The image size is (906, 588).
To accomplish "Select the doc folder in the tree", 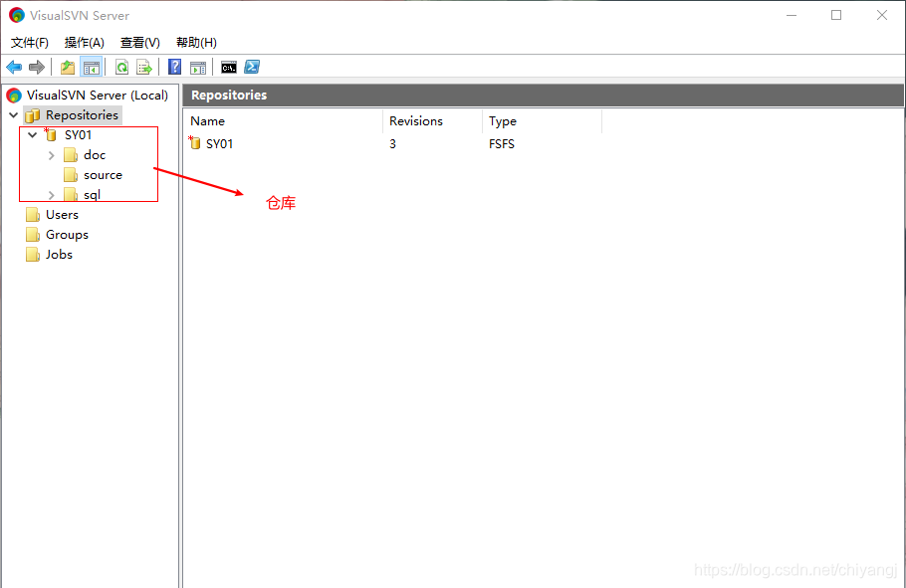I will click(95, 155).
